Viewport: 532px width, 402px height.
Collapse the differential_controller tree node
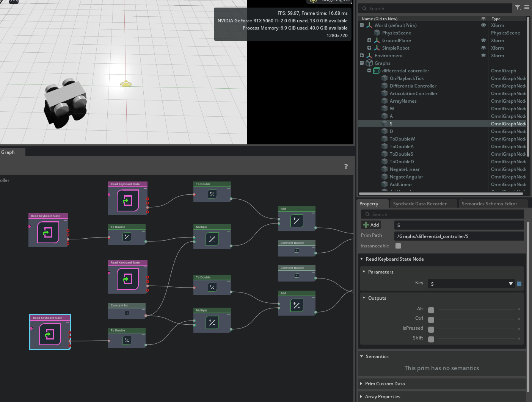pyautogui.click(x=369, y=71)
